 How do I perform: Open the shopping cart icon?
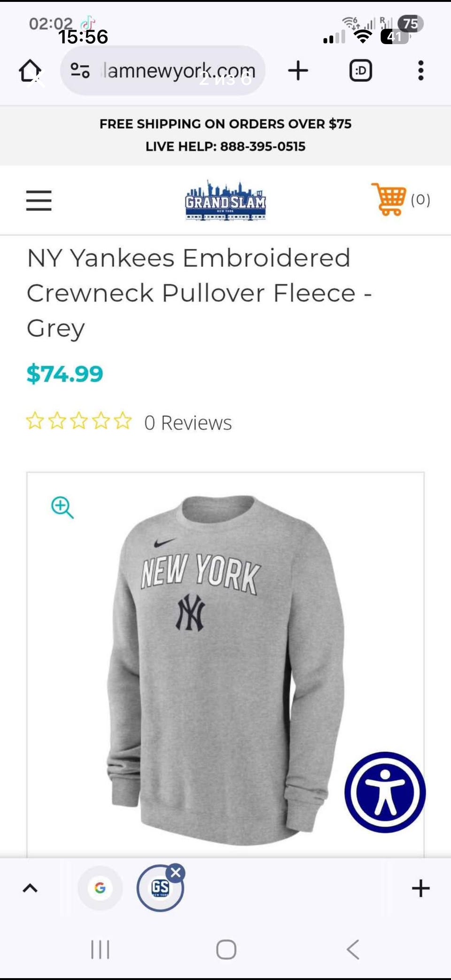pyautogui.click(x=389, y=199)
